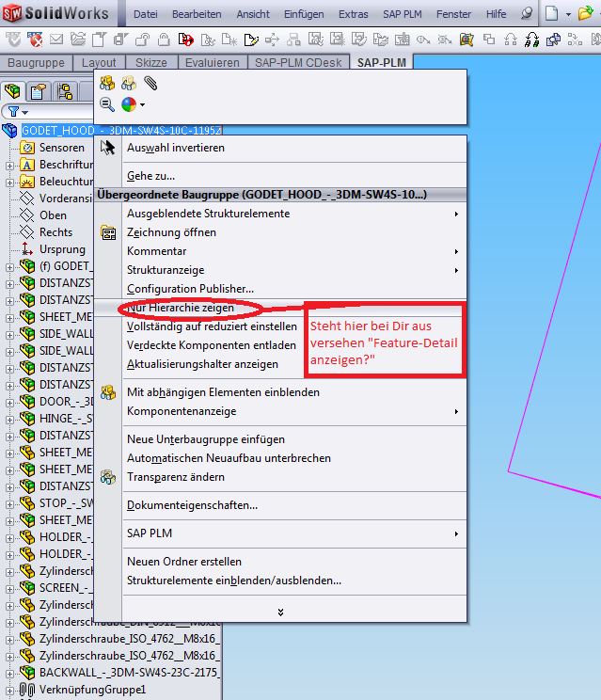
Task: Click the pin icon next to Hilfe
Action: [527, 13]
